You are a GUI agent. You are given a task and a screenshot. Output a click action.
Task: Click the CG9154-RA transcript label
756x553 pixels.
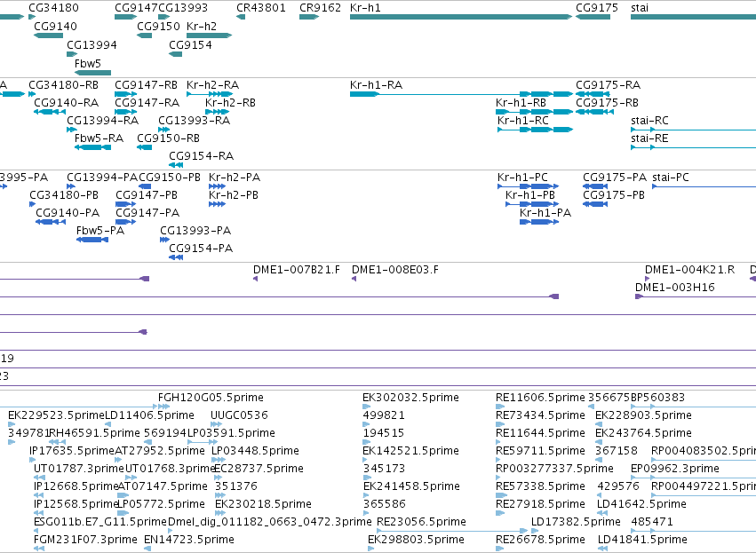coord(201,155)
